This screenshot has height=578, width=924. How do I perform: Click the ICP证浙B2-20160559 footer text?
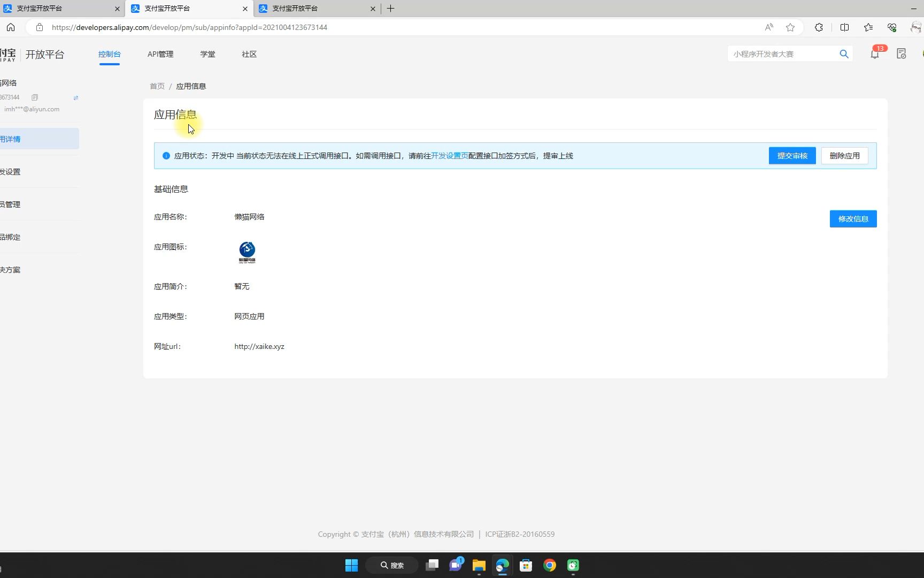pos(520,534)
